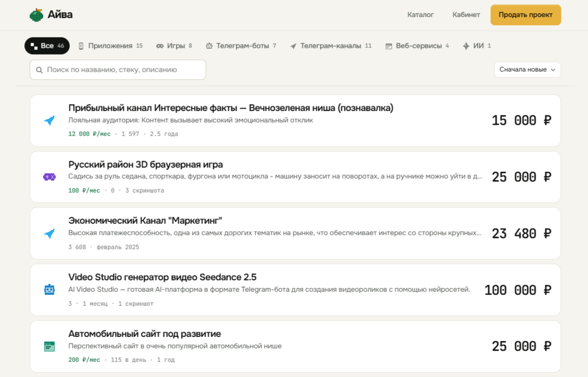This screenshot has height=377, width=588.
Task: Open the Телеграм-каналы category tab
Action: (x=331, y=46)
